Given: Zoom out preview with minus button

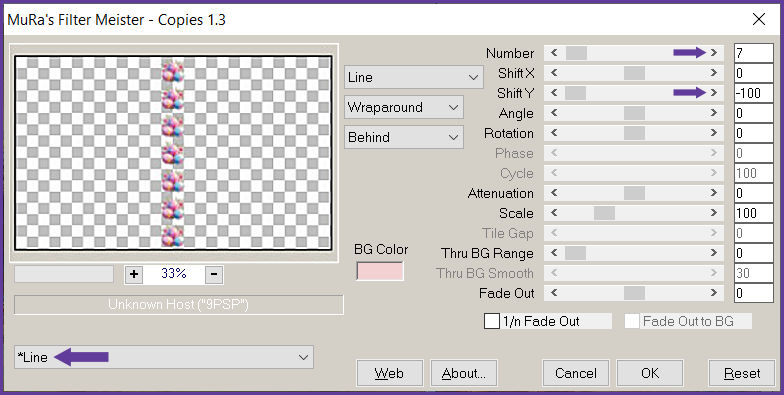Looking at the screenshot, I should (x=214, y=274).
